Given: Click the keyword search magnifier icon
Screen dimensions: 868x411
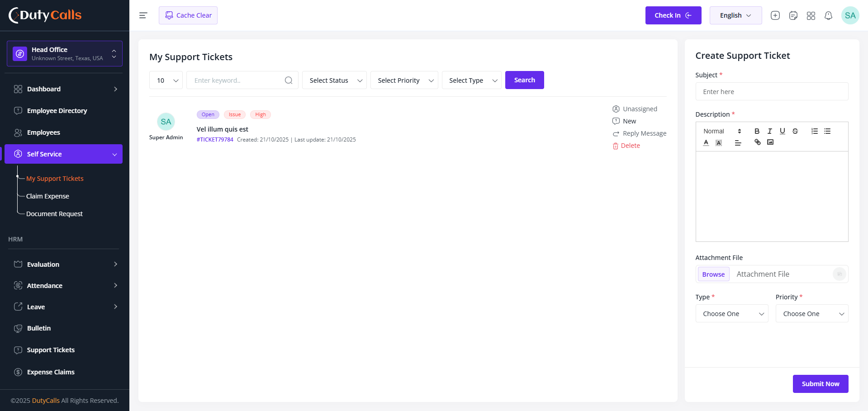Looking at the screenshot, I should pyautogui.click(x=288, y=80).
